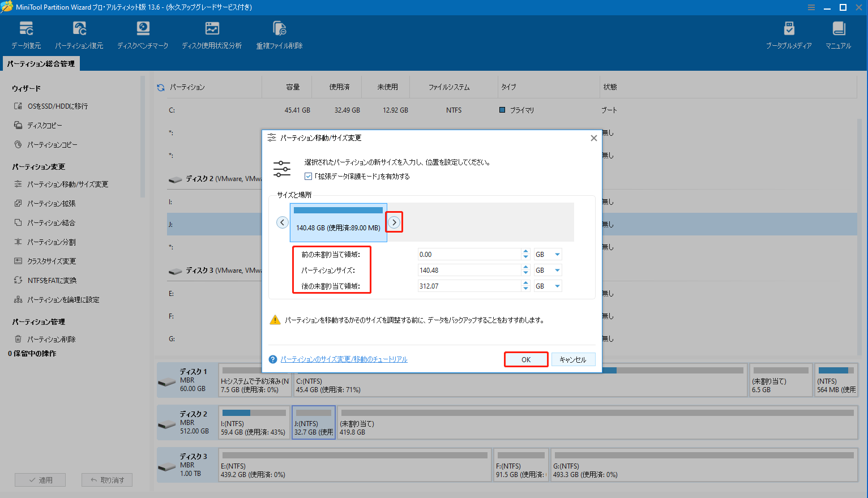Click the blue partition block in size bar

(x=339, y=222)
